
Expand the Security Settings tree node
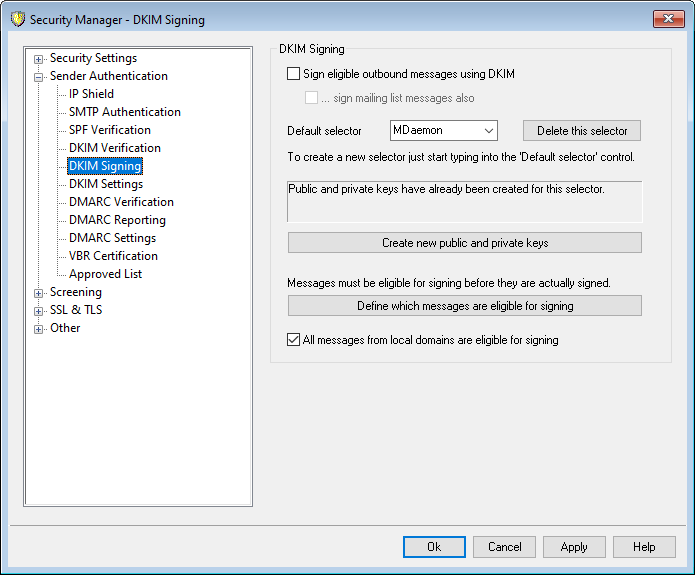coord(39,59)
